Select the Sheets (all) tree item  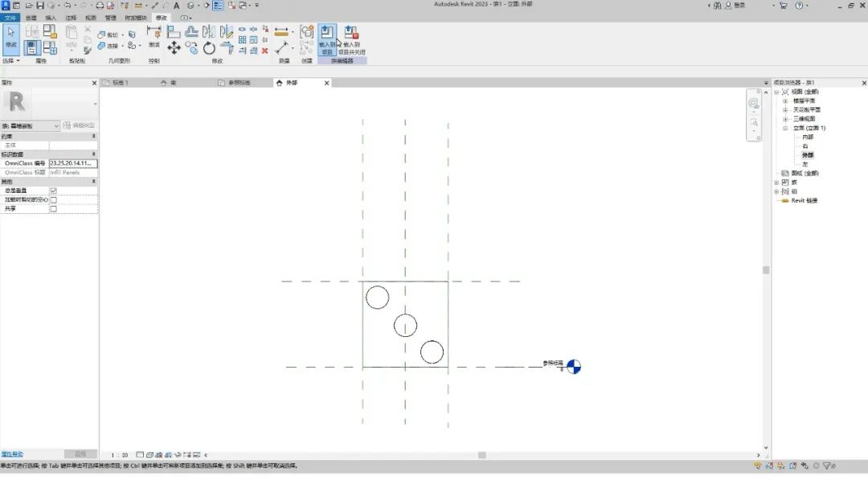coord(805,174)
